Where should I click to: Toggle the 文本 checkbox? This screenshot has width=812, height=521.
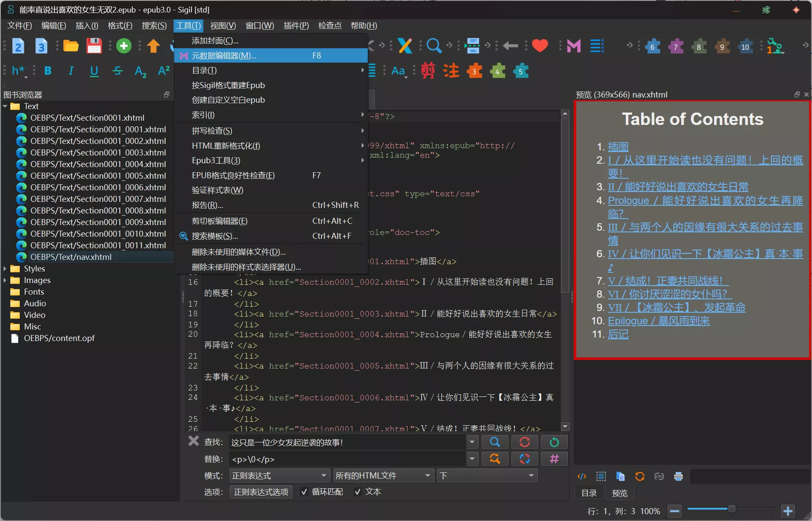(357, 492)
